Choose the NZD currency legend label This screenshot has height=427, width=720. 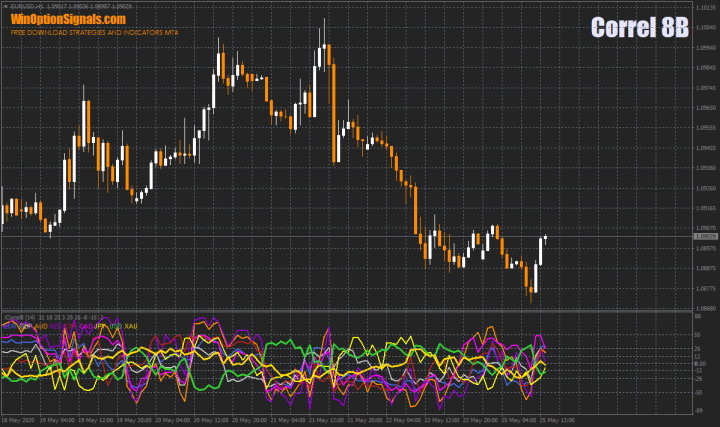[56, 326]
